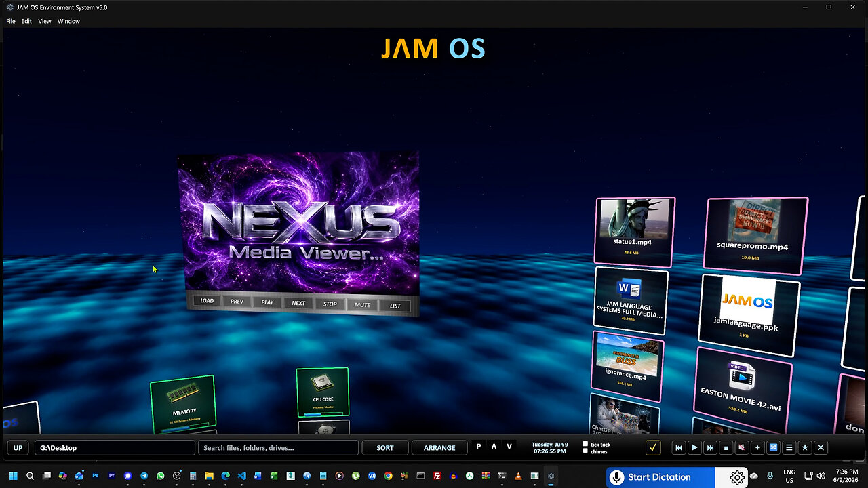Image resolution: width=868 pixels, height=488 pixels.
Task: Open the playlist lines icon
Action: (789, 448)
